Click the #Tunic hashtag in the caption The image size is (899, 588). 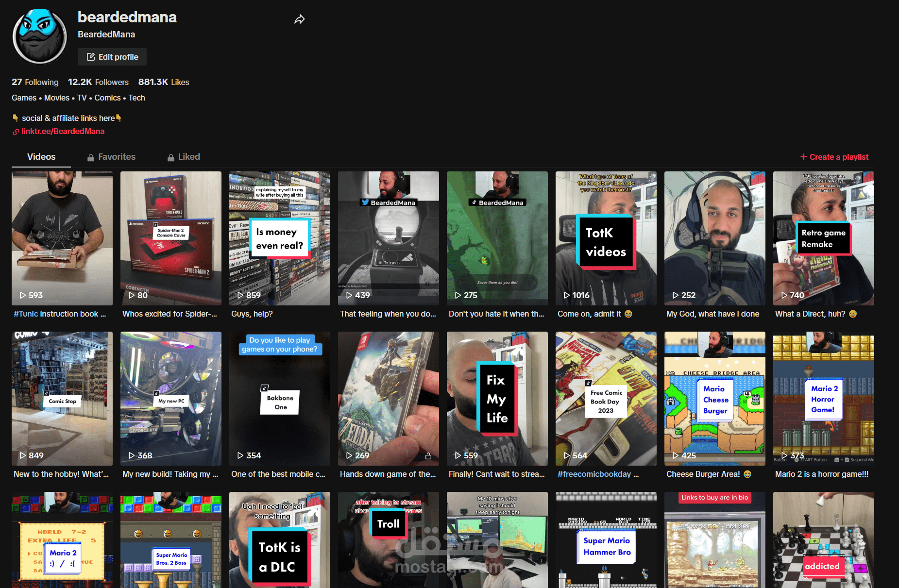(26, 314)
